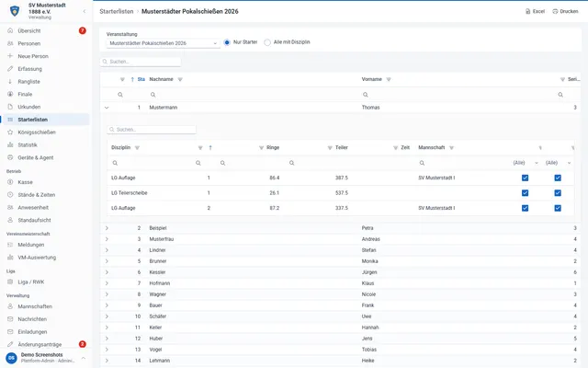Select the Nur Starter radio option
Viewport: 588px width, 368px height.
(227, 42)
